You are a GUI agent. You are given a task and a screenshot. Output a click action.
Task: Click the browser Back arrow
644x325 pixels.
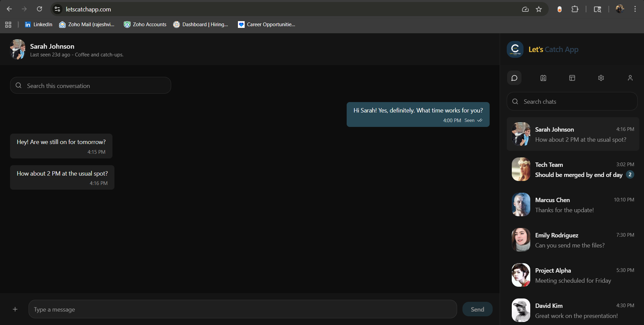[x=9, y=9]
